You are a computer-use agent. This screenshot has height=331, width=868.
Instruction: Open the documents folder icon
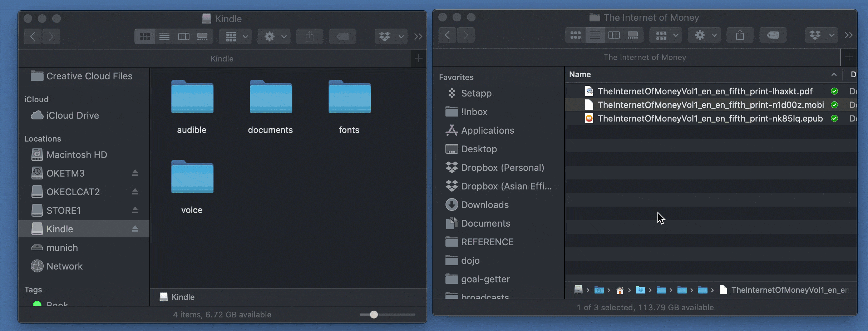pyautogui.click(x=271, y=97)
